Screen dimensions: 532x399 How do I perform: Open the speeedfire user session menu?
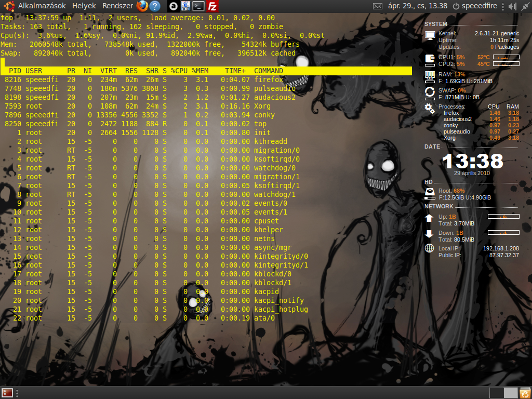[x=475, y=6]
